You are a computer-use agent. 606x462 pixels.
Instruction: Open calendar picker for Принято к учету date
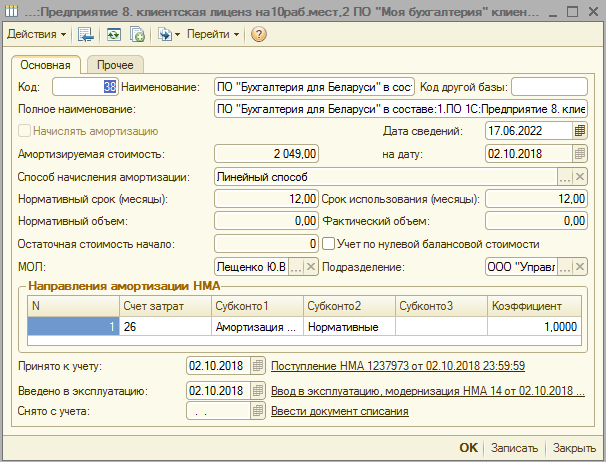pyautogui.click(x=259, y=366)
